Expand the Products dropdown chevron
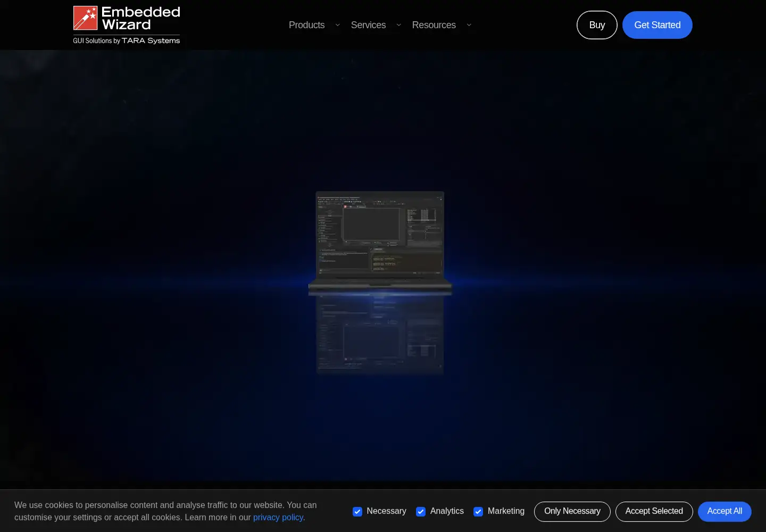766x532 pixels. coord(337,25)
